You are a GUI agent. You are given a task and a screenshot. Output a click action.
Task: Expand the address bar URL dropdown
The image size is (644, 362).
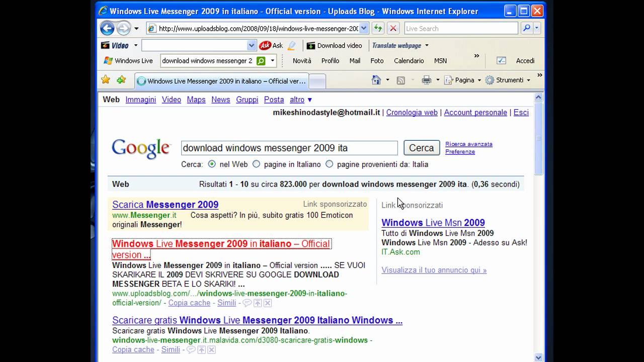pyautogui.click(x=364, y=29)
